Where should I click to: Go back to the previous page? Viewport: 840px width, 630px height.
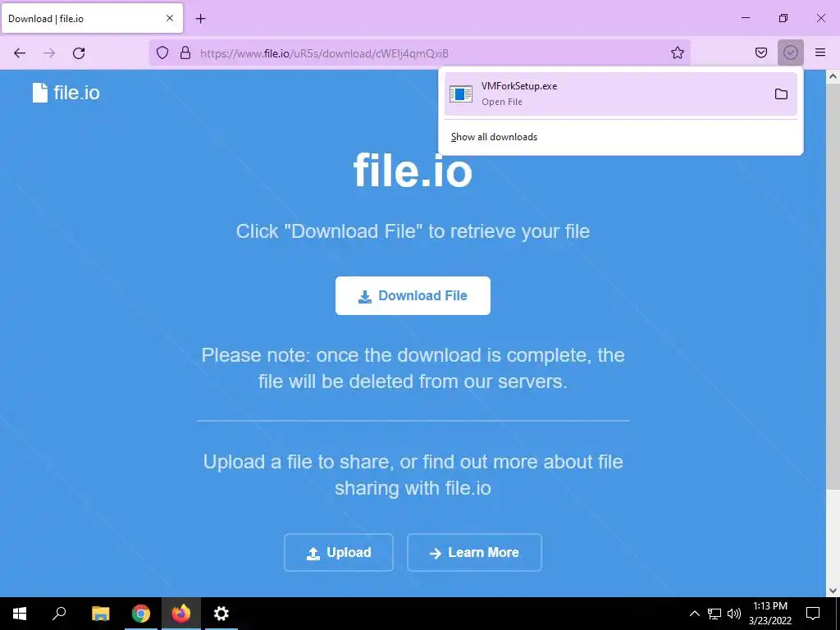pos(20,53)
